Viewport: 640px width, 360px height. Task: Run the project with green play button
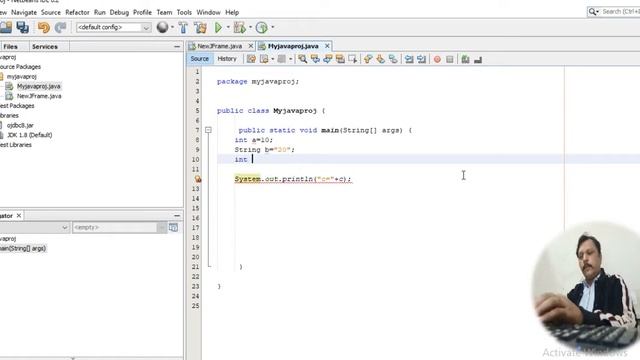coord(218,27)
